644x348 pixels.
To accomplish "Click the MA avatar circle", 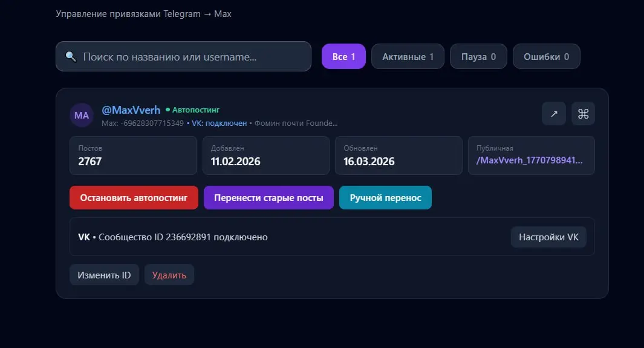I will [81, 115].
